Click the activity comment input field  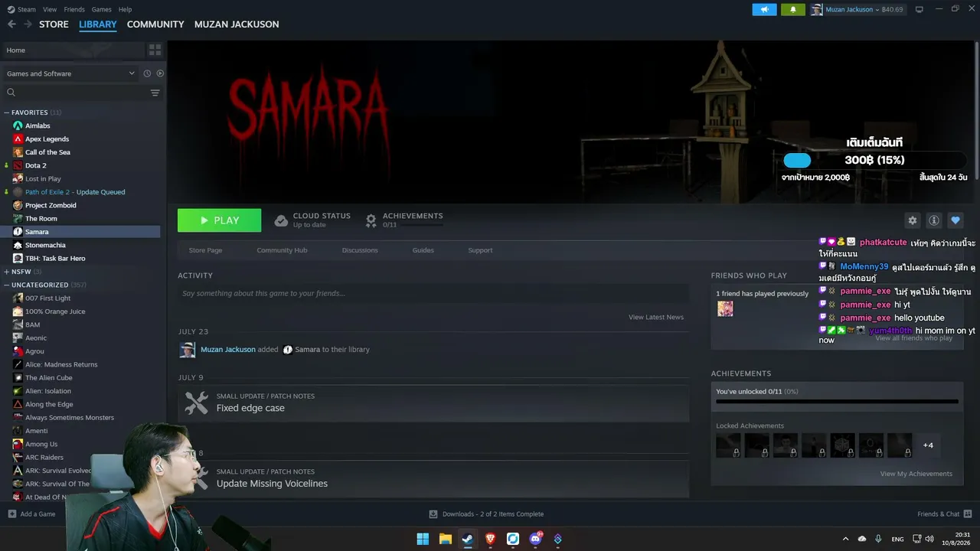(433, 293)
